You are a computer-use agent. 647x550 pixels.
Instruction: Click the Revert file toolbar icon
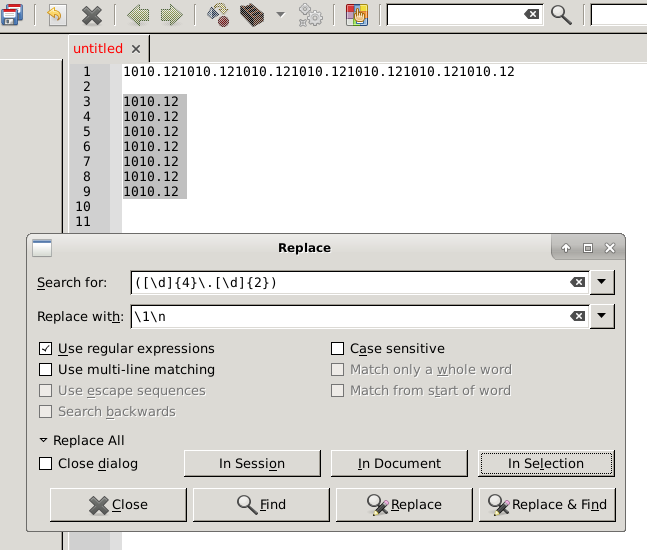tap(57, 15)
